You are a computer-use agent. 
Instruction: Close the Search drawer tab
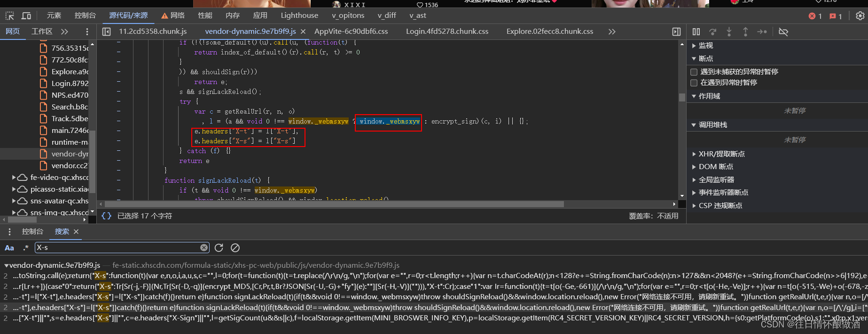coord(76,232)
